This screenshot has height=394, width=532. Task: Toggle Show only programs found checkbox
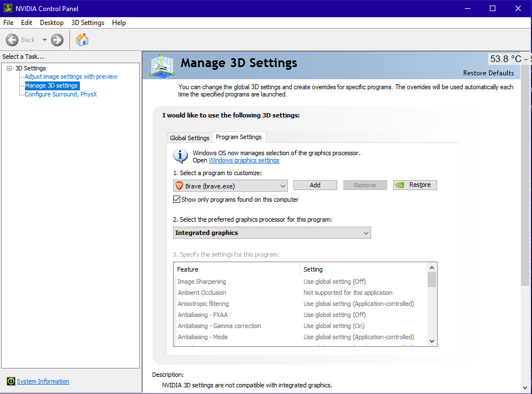(x=176, y=199)
